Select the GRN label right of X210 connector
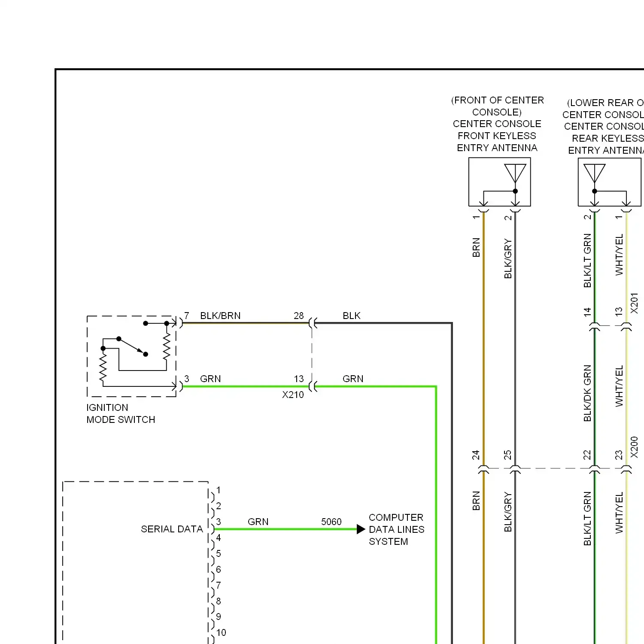The image size is (644, 644). [x=353, y=379]
